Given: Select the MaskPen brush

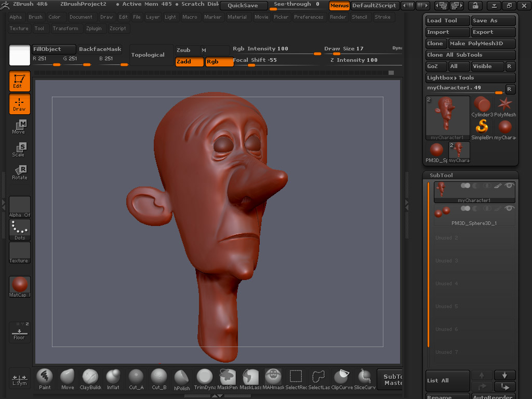Looking at the screenshot, I should 228,379.
